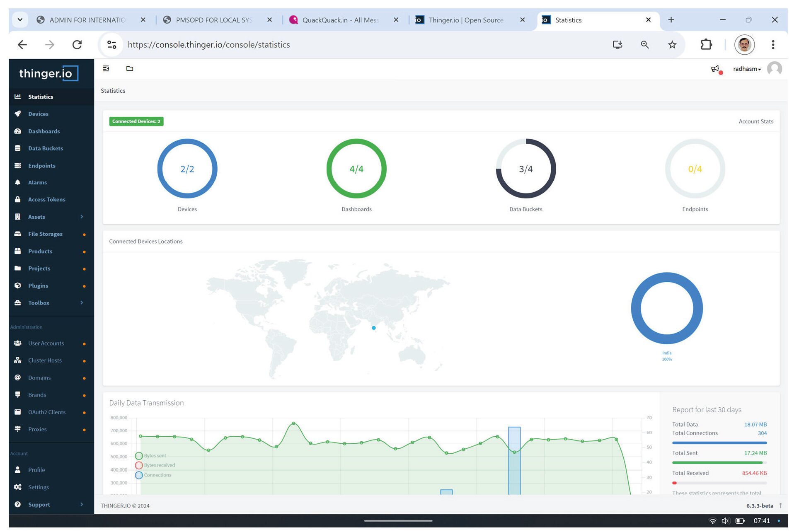
Task: Click the Data Buckets 3/4 donut chart
Action: tap(527, 169)
